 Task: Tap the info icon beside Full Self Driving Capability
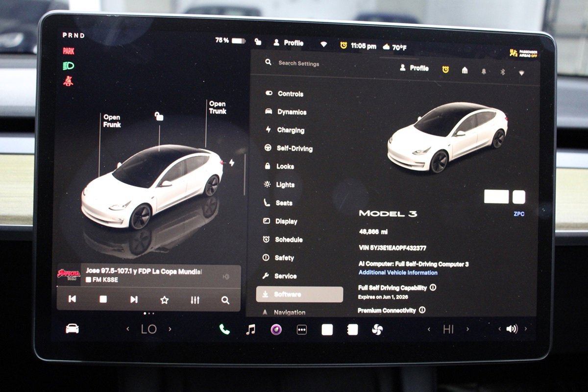click(433, 288)
